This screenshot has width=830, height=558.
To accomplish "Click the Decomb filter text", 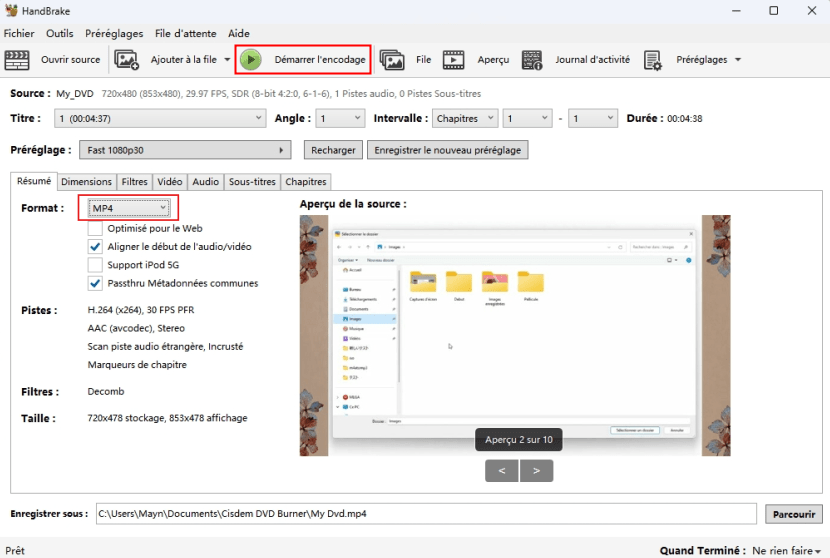I will coord(106,391).
